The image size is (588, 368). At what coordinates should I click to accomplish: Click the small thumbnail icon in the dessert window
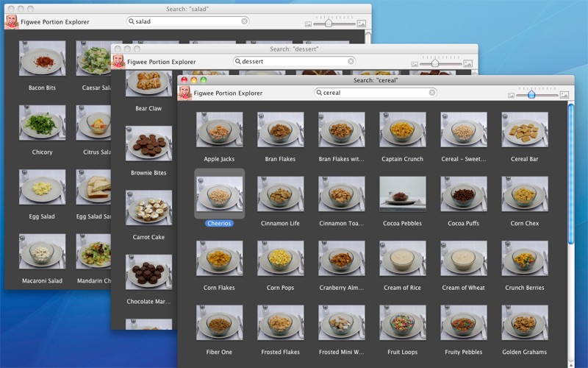click(x=415, y=64)
